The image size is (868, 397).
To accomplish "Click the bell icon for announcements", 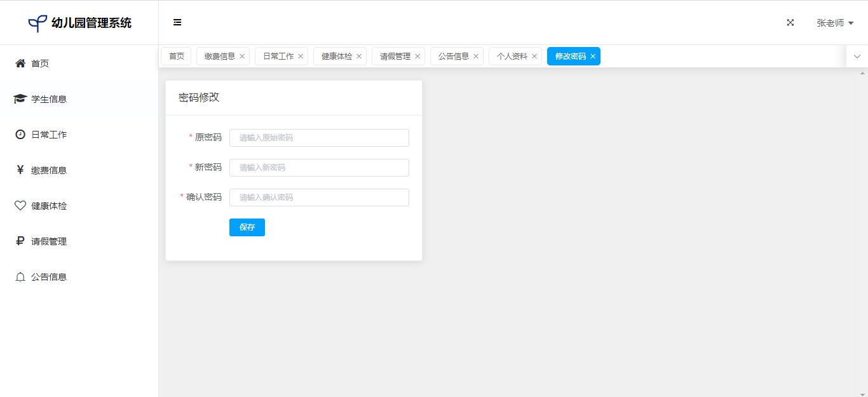I will (20, 277).
